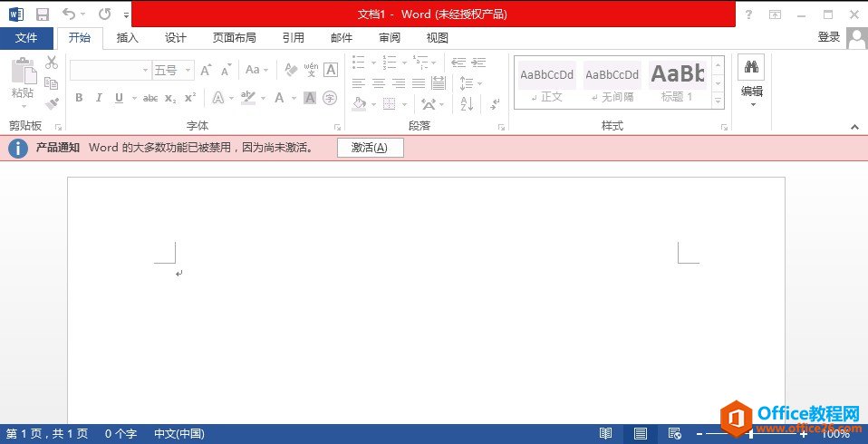Justify the paragraph text
Screen dimensions: 868x444
pos(419,83)
